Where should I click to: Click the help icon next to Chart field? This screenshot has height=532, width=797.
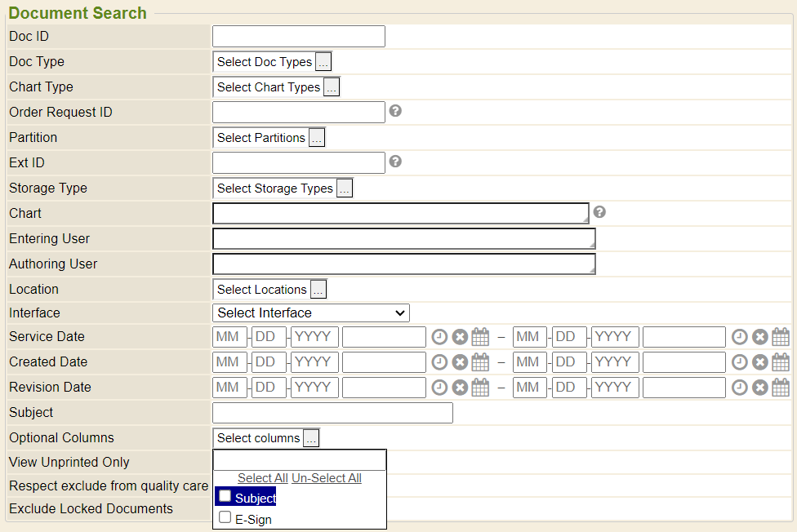point(599,212)
